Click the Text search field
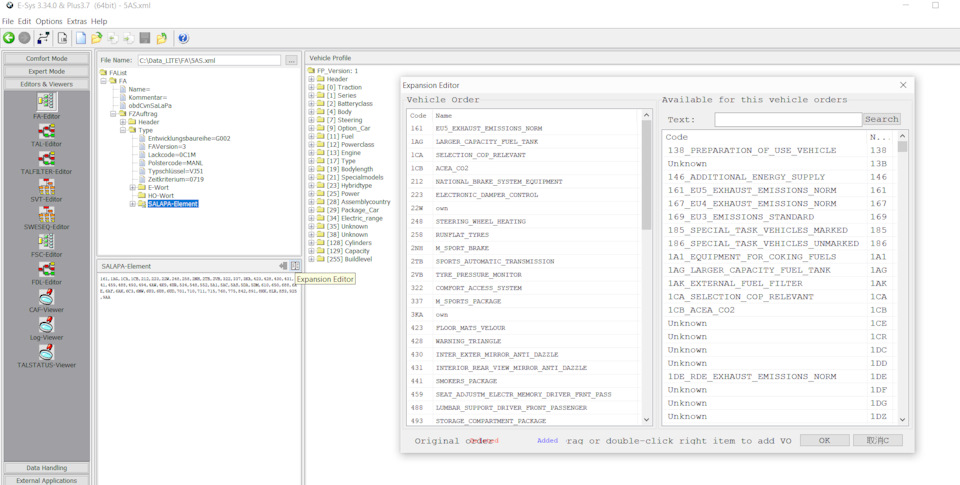The height and width of the screenshot is (485, 960). click(x=788, y=119)
